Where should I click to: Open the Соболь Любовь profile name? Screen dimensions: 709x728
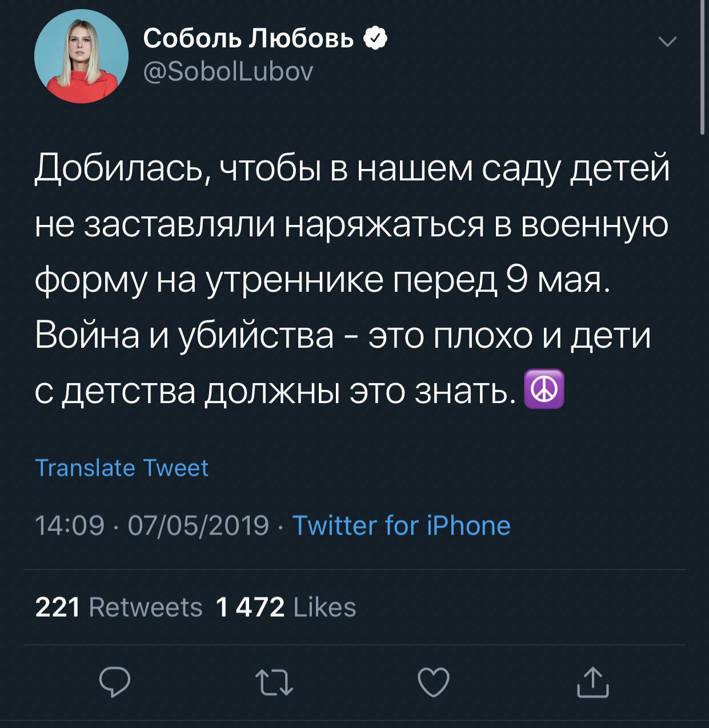248,39
